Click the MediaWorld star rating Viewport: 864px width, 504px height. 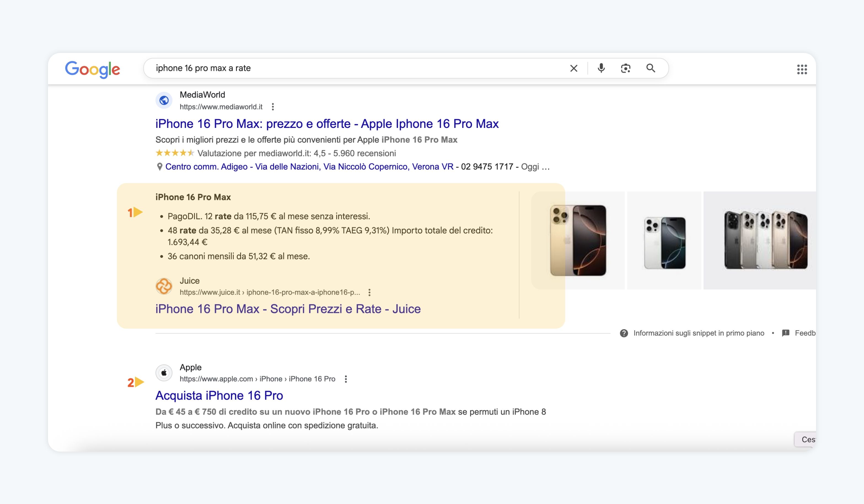click(175, 153)
